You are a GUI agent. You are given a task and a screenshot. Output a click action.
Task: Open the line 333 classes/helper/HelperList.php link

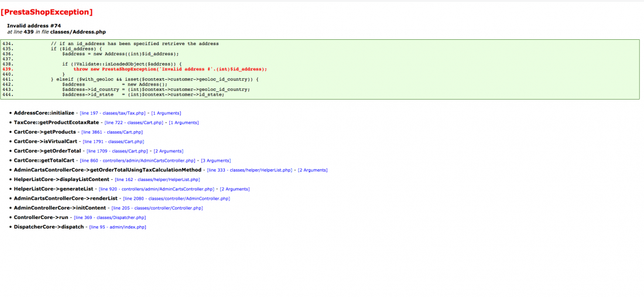[x=250, y=170]
